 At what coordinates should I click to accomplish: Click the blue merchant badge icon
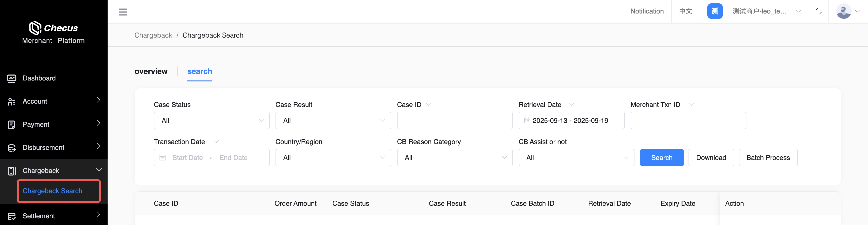coord(715,11)
